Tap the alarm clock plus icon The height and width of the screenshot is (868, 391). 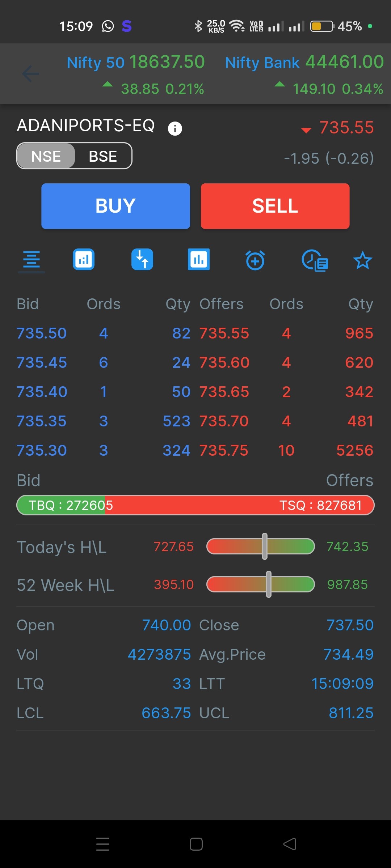(x=255, y=260)
